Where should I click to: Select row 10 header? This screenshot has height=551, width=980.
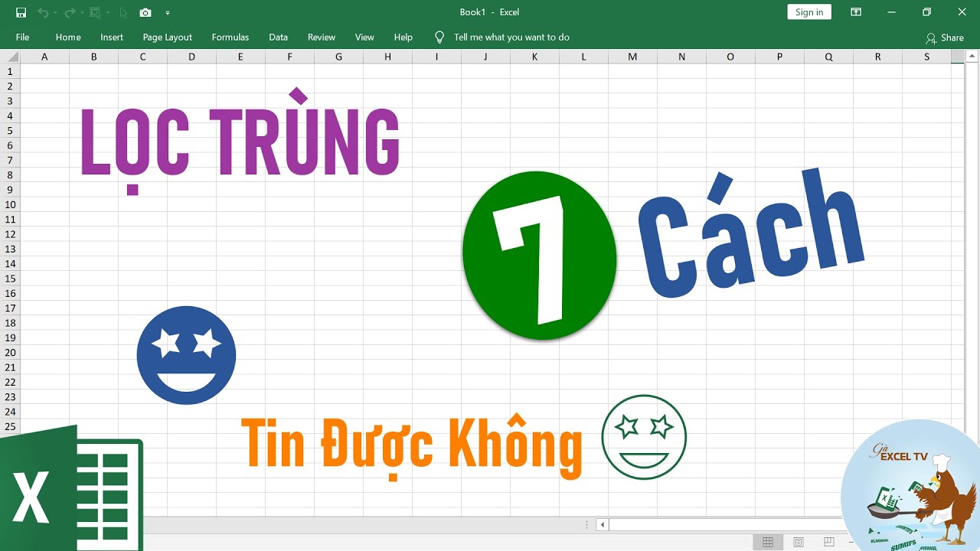pyautogui.click(x=10, y=204)
